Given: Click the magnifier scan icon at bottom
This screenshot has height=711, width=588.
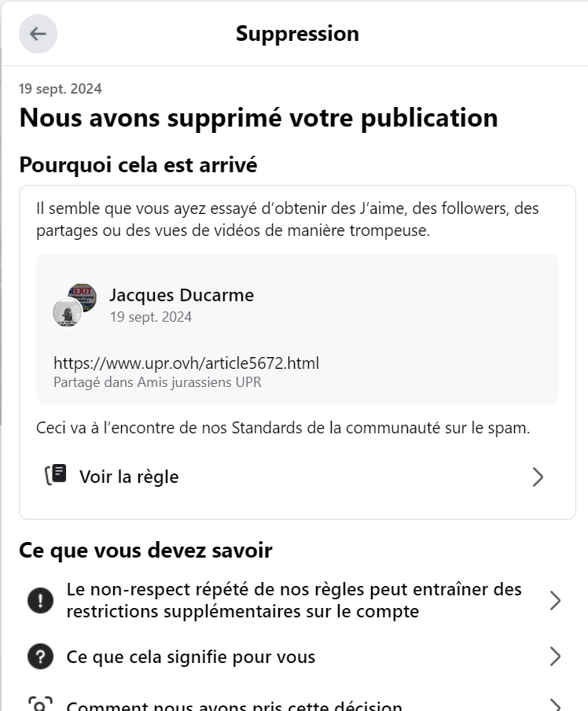Looking at the screenshot, I should (x=41, y=704).
